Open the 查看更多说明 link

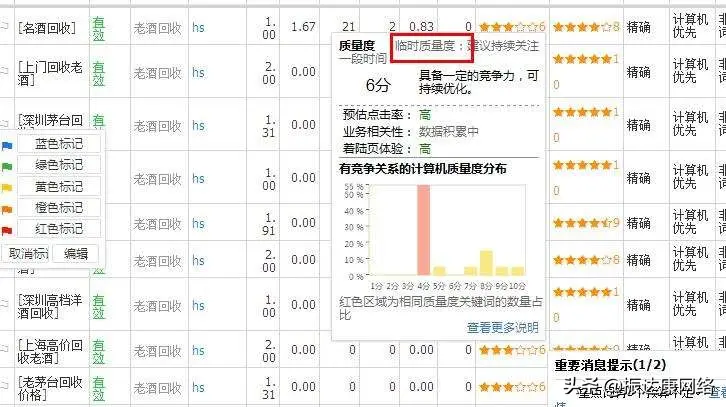[x=502, y=327]
